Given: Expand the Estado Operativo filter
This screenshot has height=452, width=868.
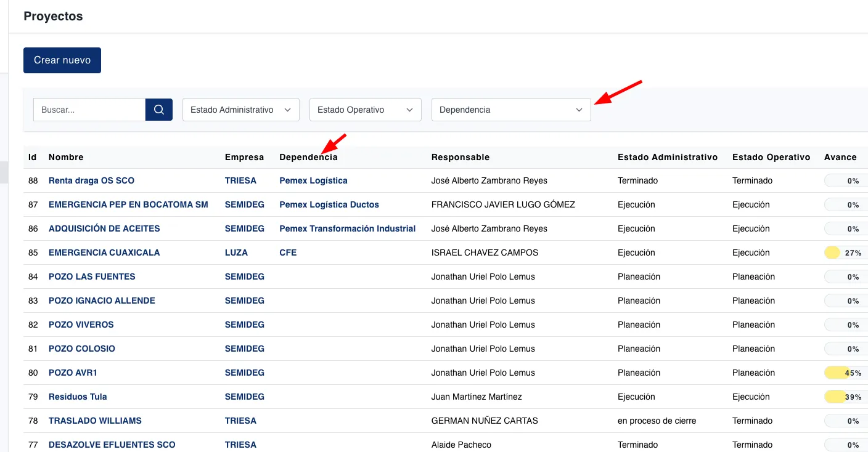Looking at the screenshot, I should pyautogui.click(x=365, y=110).
